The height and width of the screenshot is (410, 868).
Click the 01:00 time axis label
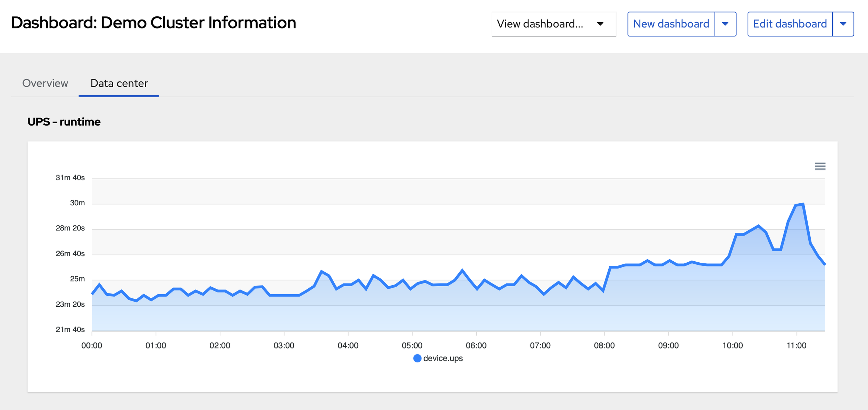[156, 346]
